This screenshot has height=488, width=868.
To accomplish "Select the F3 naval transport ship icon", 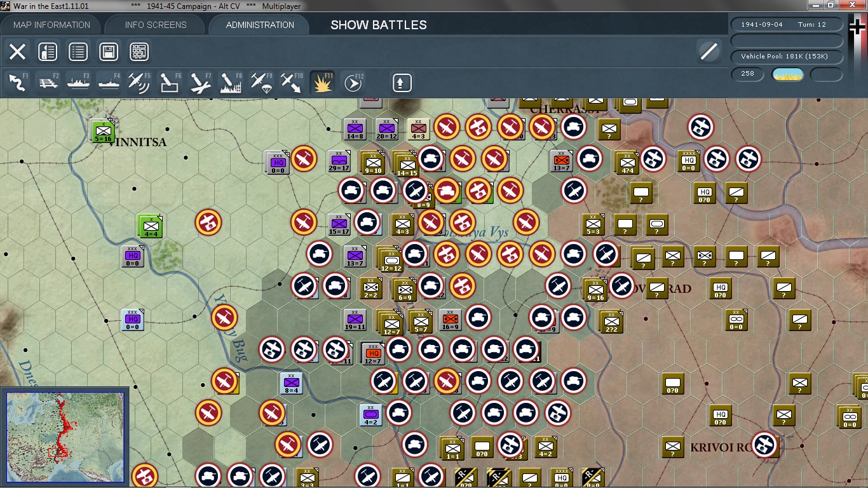I will tap(78, 83).
